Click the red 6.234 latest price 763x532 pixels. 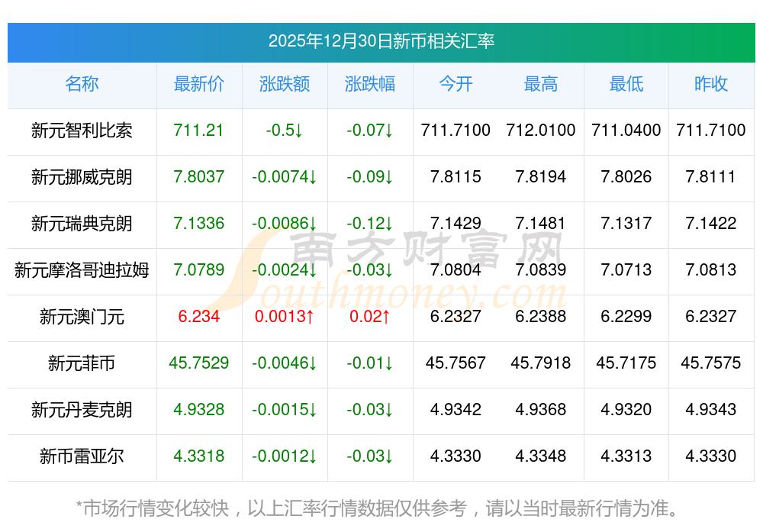[199, 317]
